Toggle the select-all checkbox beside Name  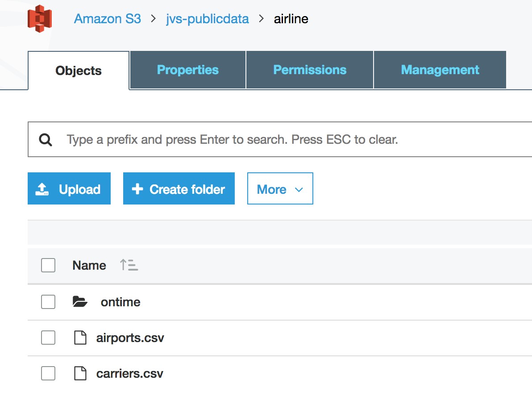48,265
